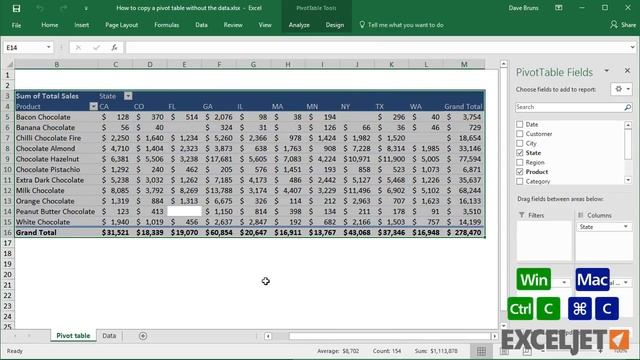Click the Sum value in status bar
This screenshot has height=360, width=640.
[x=436, y=351]
